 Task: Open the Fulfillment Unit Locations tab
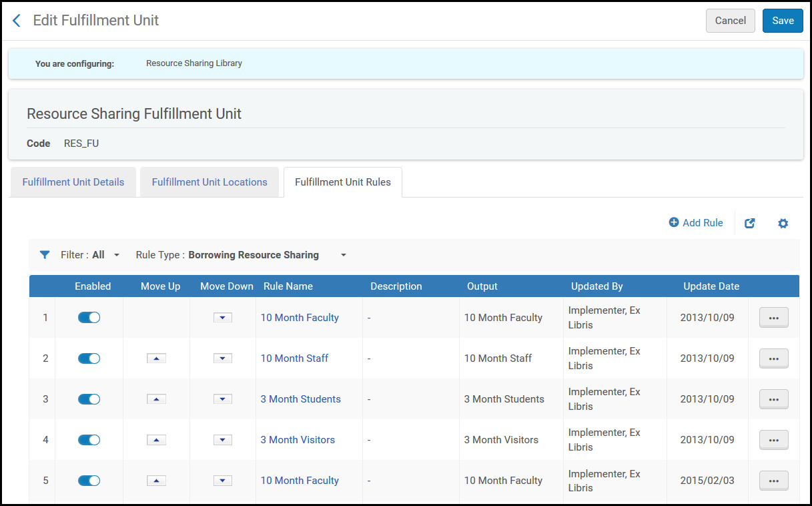[210, 182]
